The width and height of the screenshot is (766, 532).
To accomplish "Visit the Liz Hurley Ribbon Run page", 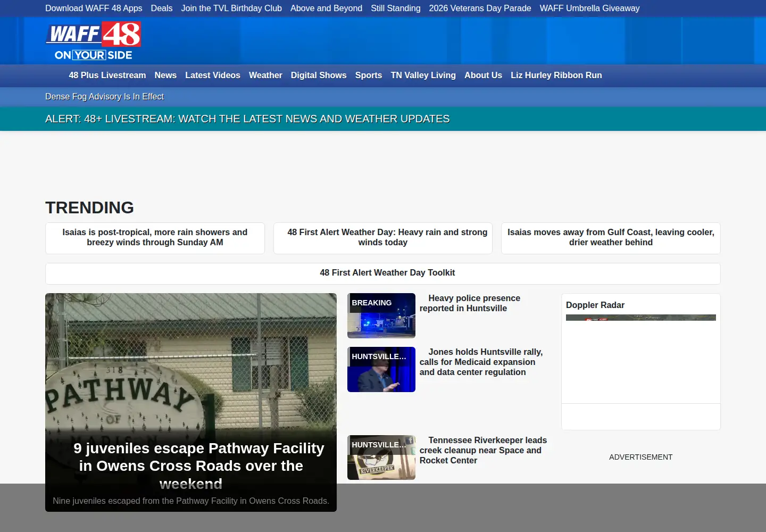I will click(556, 76).
